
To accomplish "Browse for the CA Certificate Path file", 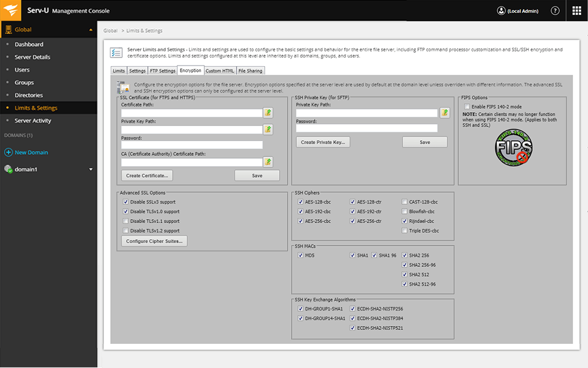I will (x=268, y=162).
